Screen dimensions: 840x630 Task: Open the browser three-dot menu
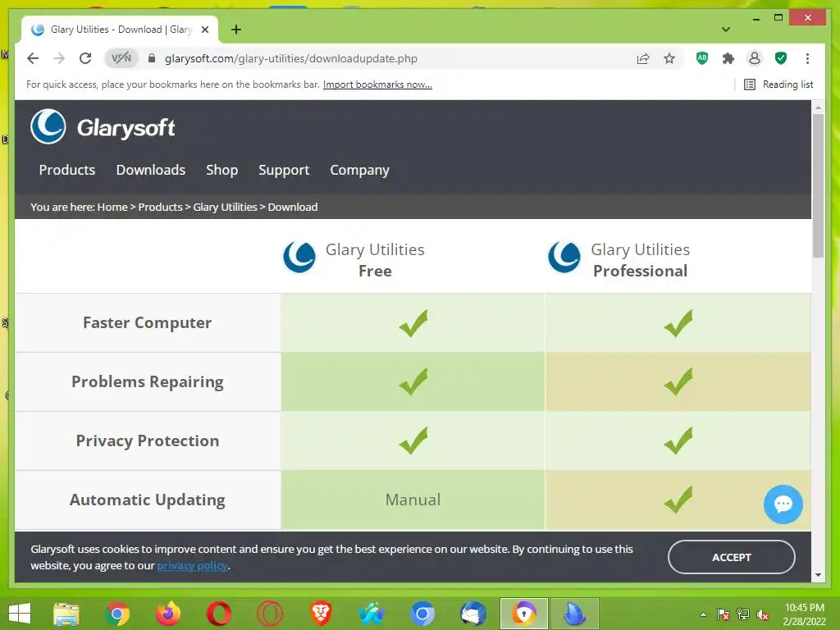[x=807, y=58]
